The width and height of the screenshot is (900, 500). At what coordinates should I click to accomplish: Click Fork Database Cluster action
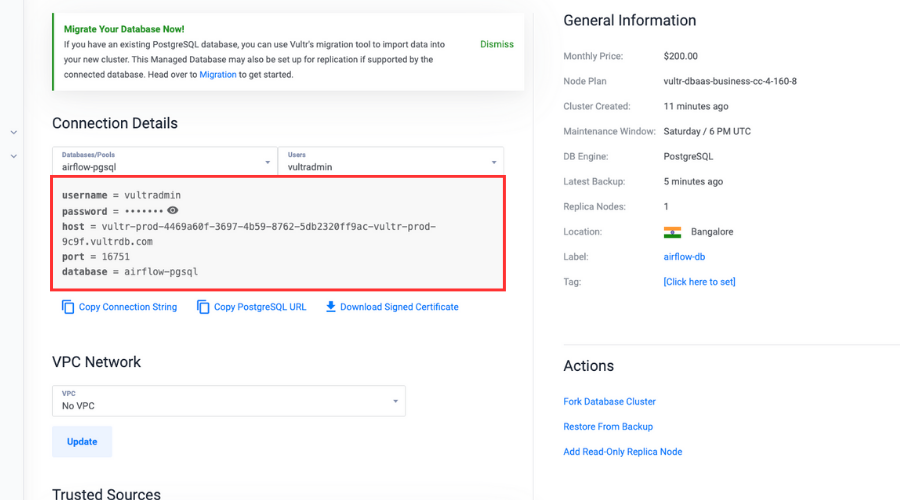click(x=609, y=402)
